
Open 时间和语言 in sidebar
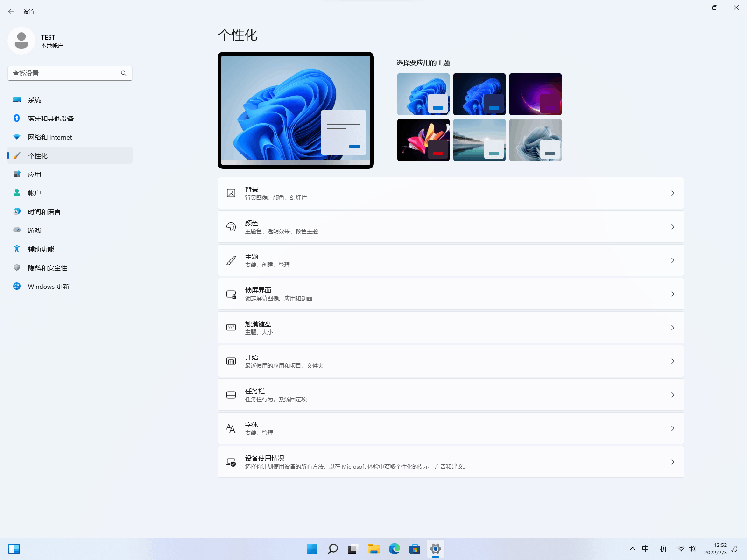coord(70,212)
